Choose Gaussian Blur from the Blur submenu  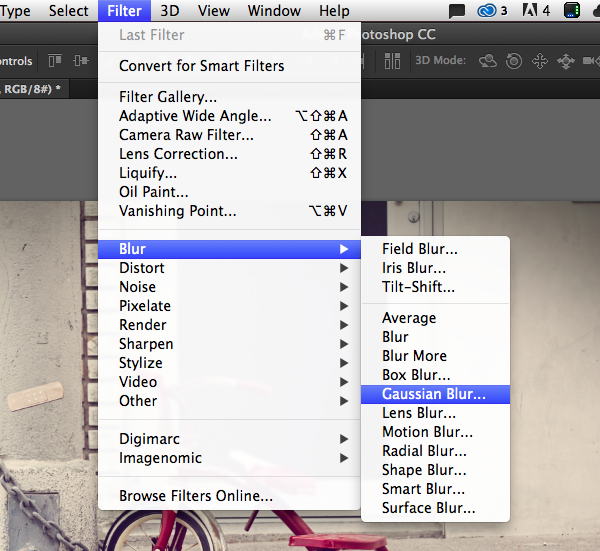(x=435, y=394)
